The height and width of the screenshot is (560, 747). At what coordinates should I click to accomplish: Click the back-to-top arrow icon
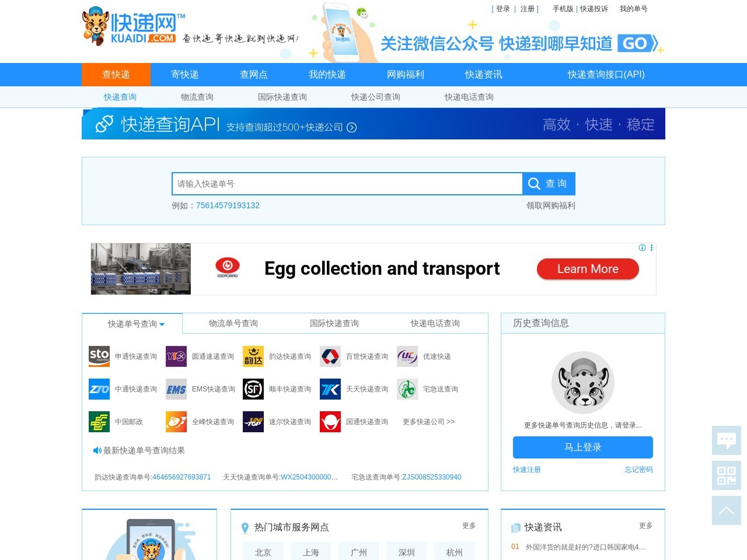(727, 510)
